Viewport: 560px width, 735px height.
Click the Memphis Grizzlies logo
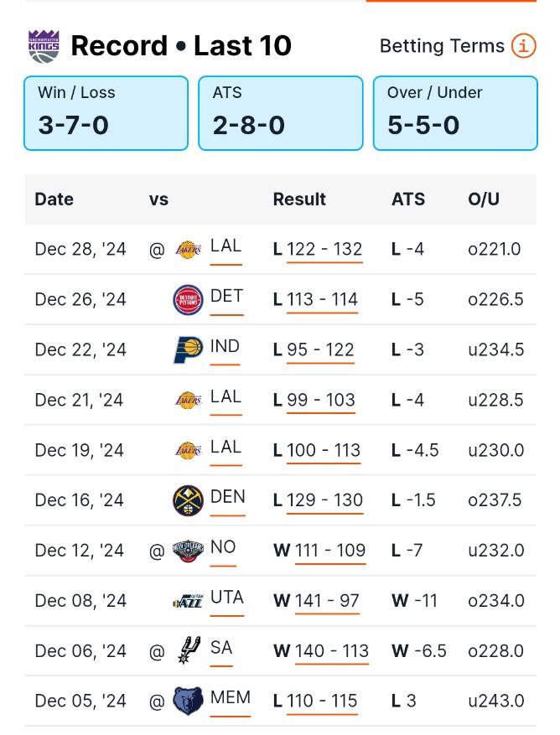(188, 701)
